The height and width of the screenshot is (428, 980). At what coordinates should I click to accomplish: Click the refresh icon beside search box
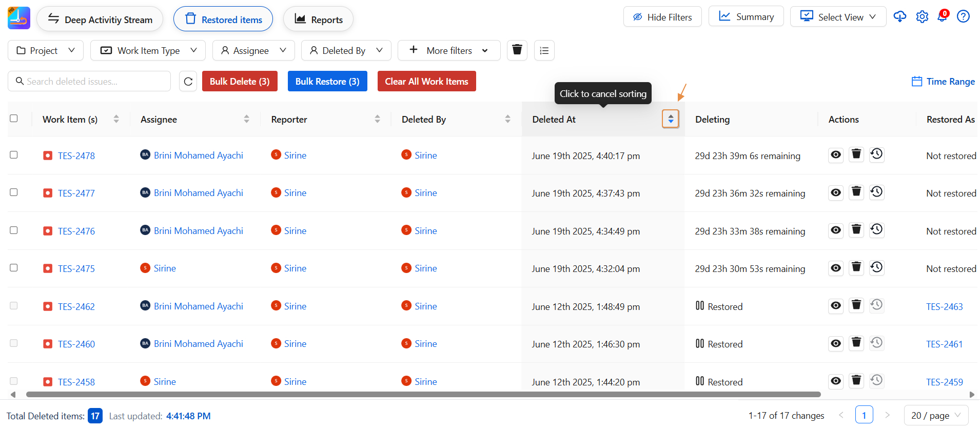188,82
